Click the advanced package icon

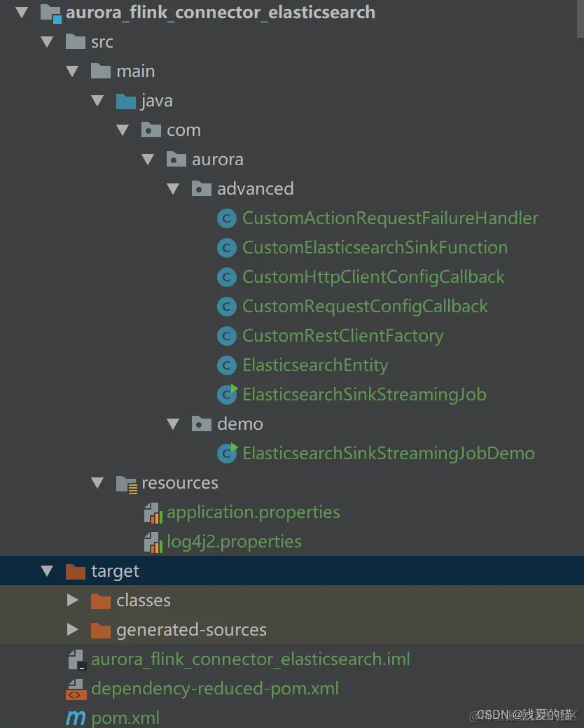[201, 189]
